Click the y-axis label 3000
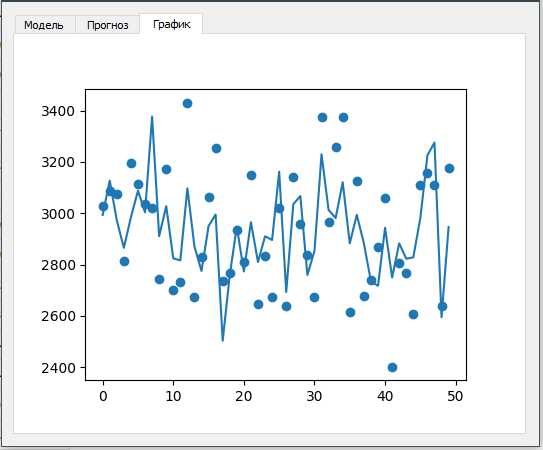 tap(58, 214)
